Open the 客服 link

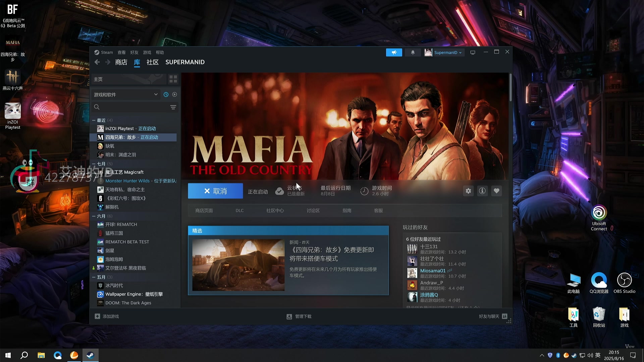click(378, 210)
